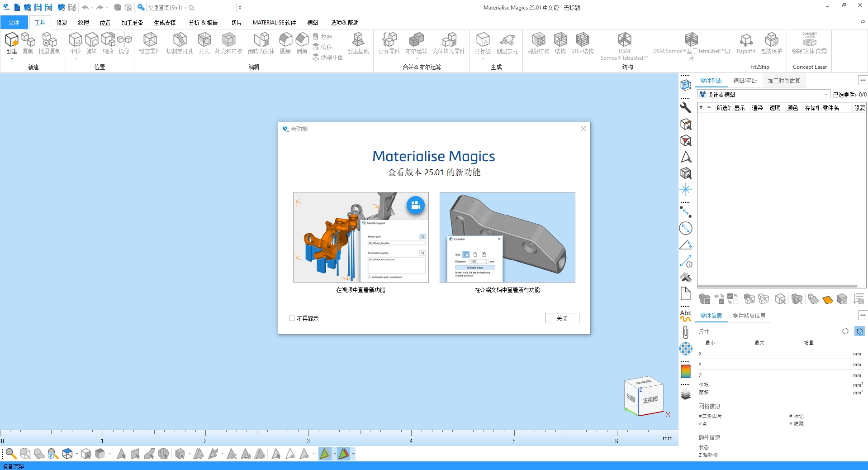Open 在视频中查看新功能 link

(x=360, y=290)
